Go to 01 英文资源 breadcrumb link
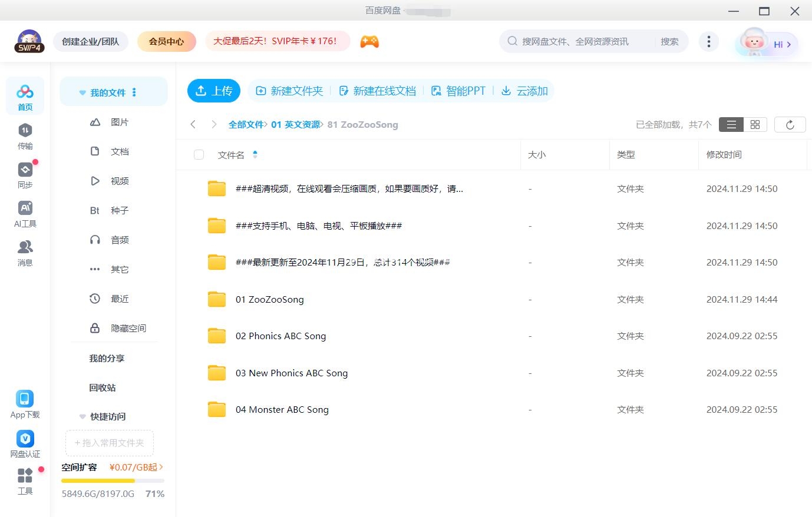This screenshot has width=812, height=517. 295,124
